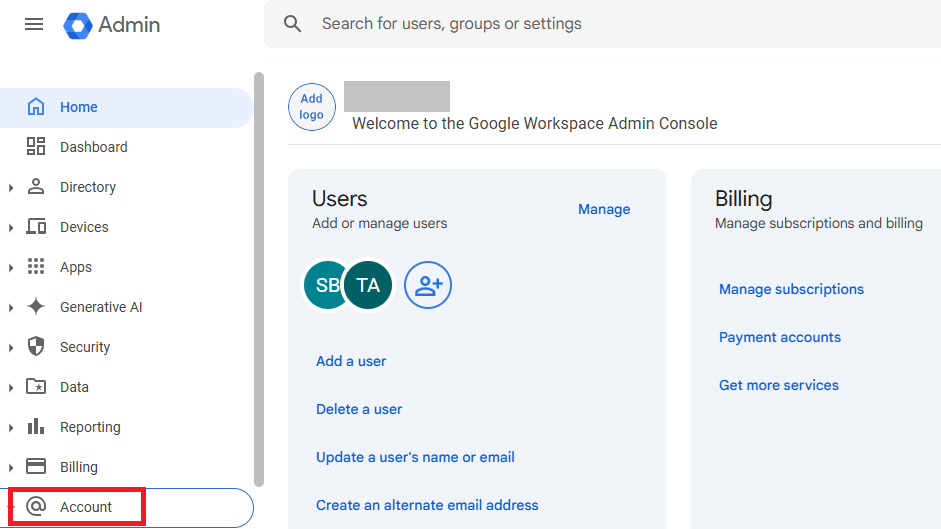941x529 pixels.
Task: Expand the Apps section arrow
Action: tap(11, 268)
